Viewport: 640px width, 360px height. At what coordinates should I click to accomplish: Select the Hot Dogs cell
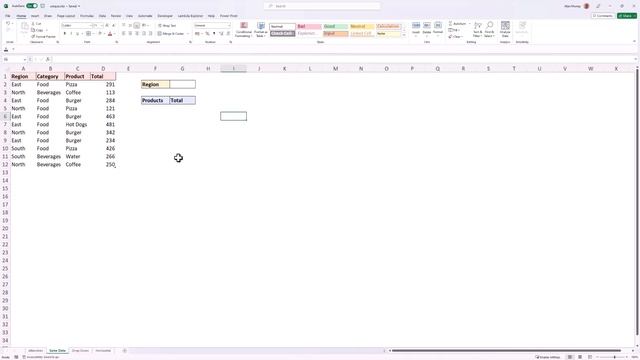click(77, 124)
